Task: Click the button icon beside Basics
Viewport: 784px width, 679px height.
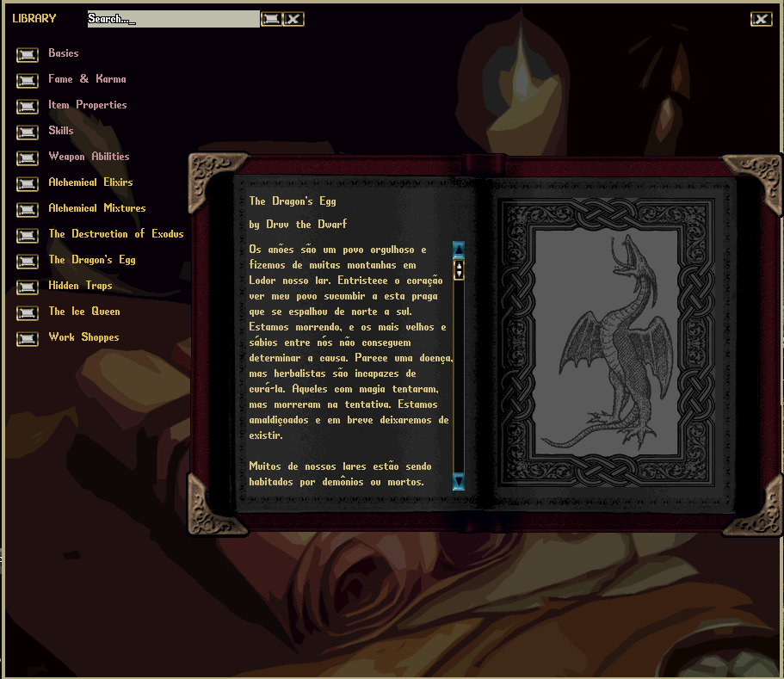Action: click(28, 55)
